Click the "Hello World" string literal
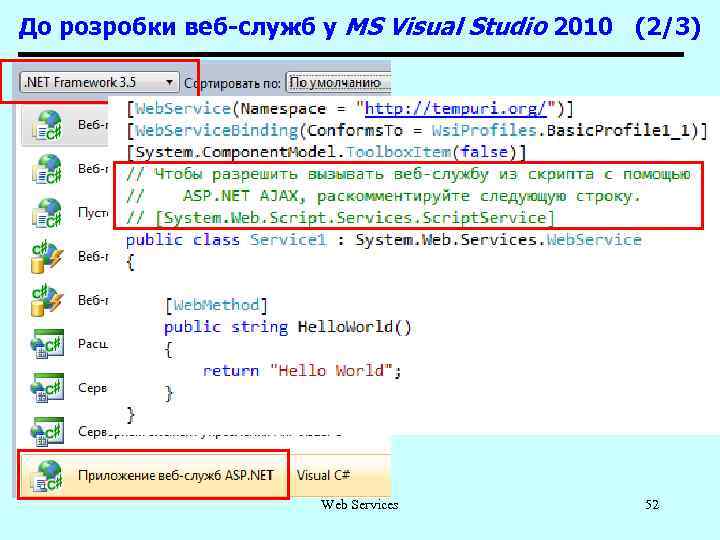The height and width of the screenshot is (540, 720). (331, 370)
